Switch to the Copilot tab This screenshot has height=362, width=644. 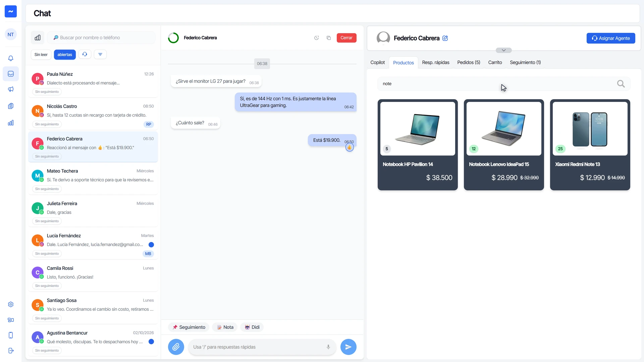pyautogui.click(x=378, y=63)
